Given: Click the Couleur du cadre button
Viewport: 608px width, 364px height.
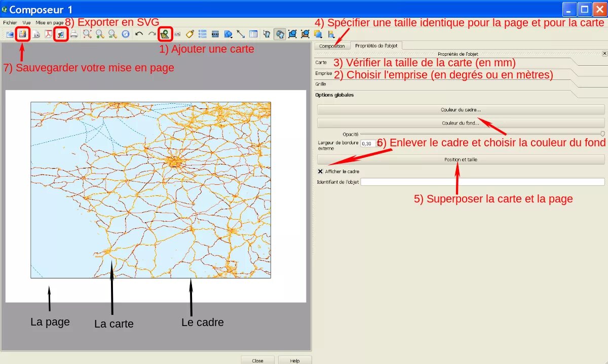Looking at the screenshot, I should [x=461, y=109].
